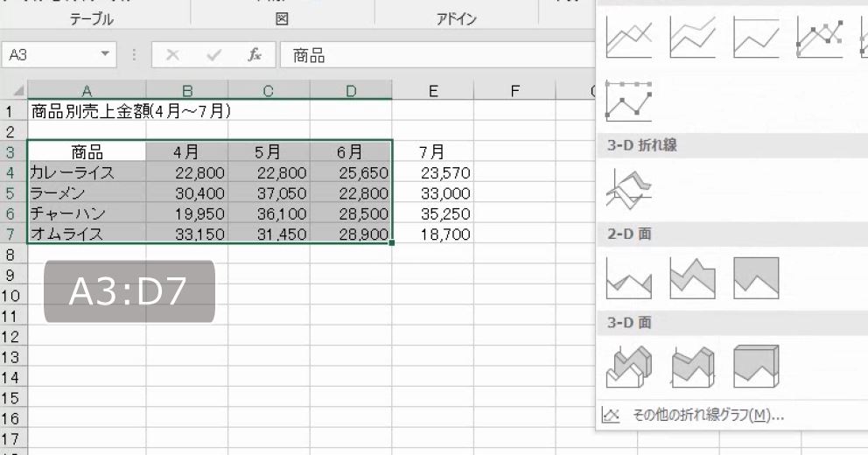Select column D header
The height and width of the screenshot is (455, 868).
point(351,90)
